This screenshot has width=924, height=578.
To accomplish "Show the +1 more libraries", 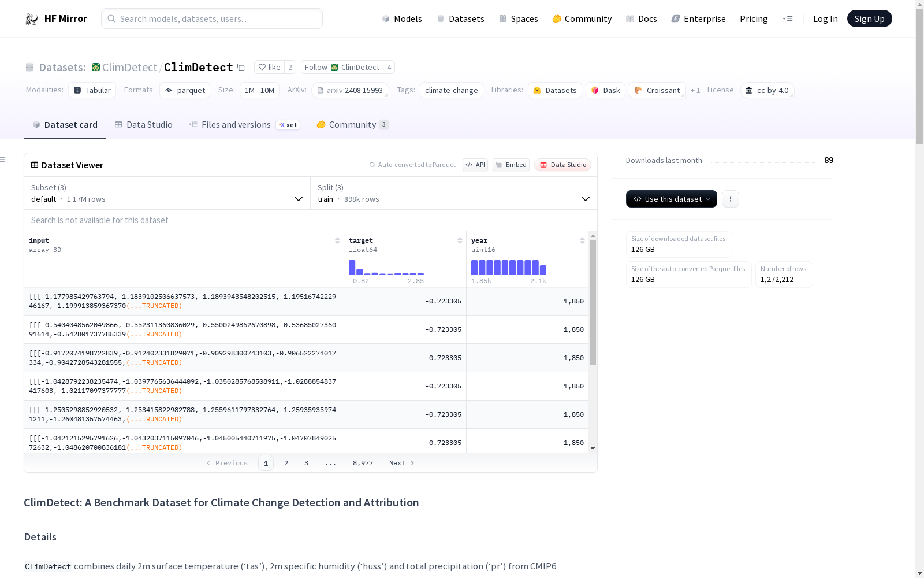I will (695, 91).
